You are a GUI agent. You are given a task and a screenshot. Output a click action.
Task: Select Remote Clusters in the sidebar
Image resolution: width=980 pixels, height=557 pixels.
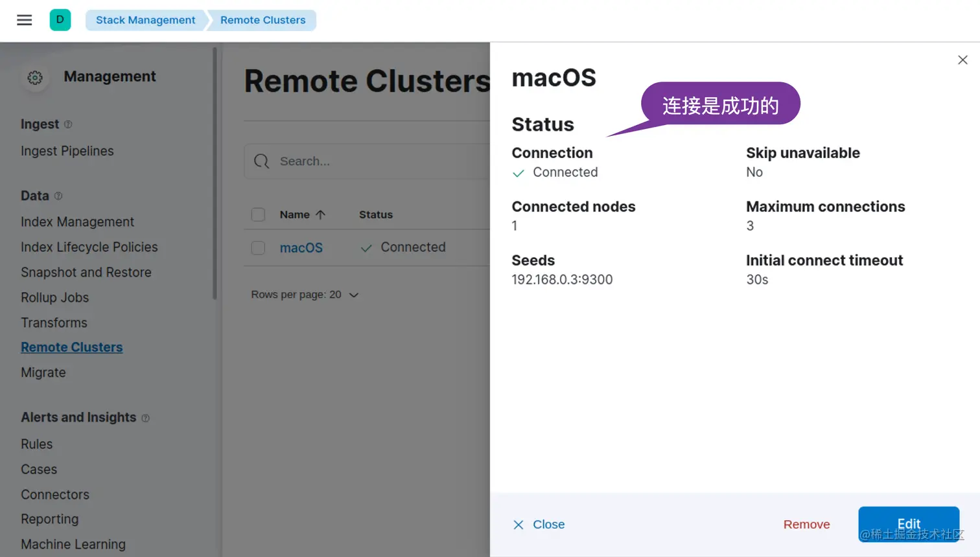point(72,347)
